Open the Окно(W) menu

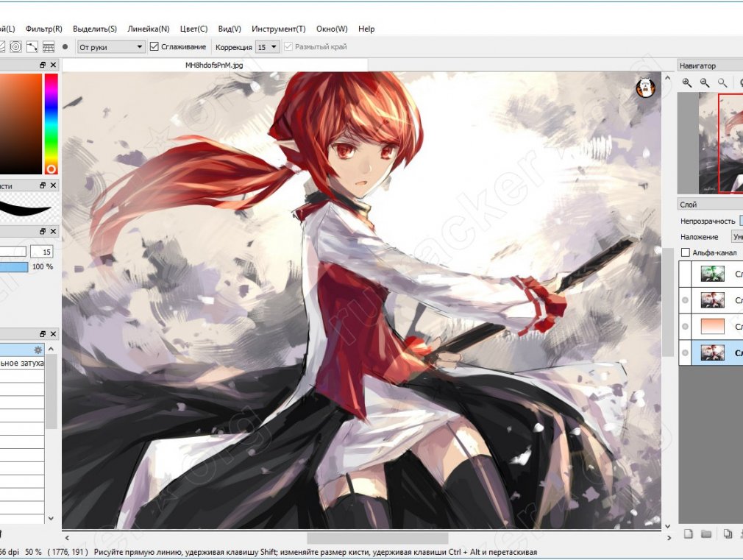(332, 29)
